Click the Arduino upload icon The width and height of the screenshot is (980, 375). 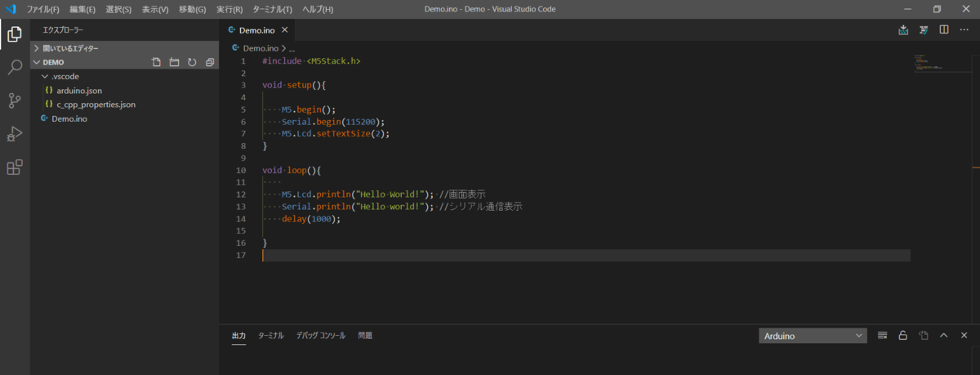[x=903, y=30]
